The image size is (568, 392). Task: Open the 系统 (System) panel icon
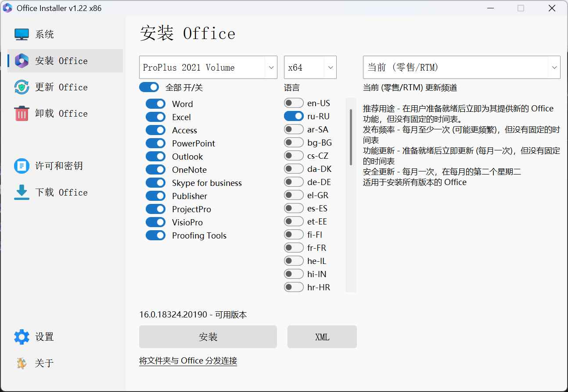point(21,33)
